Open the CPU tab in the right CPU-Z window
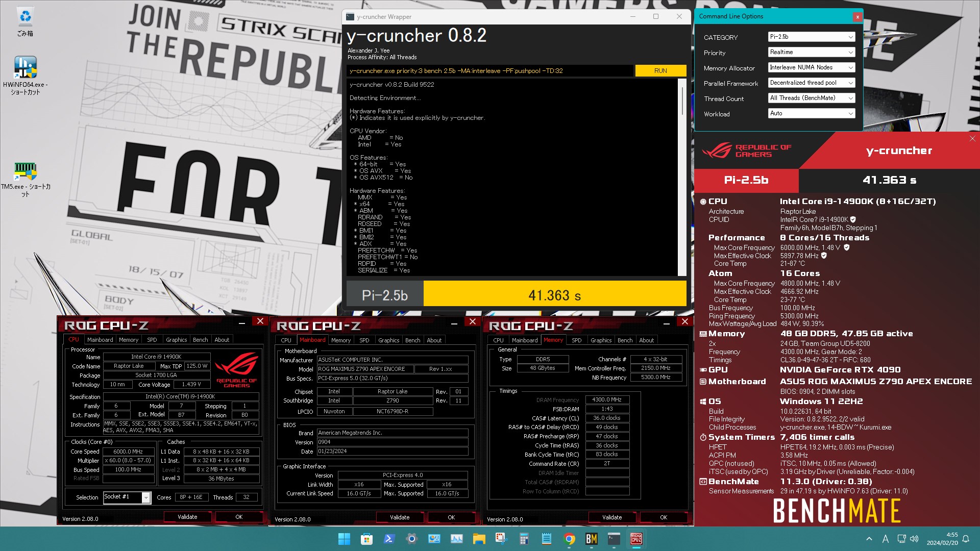The height and width of the screenshot is (551, 980). tap(498, 340)
